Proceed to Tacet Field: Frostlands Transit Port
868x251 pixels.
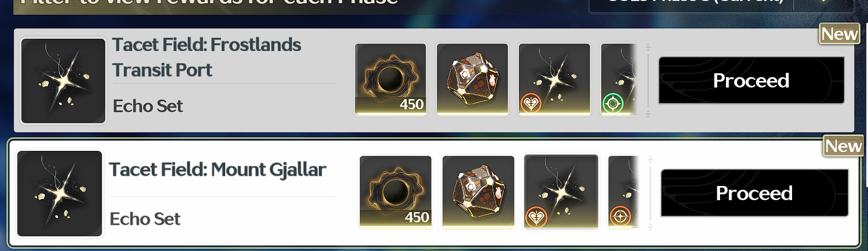pos(751,80)
